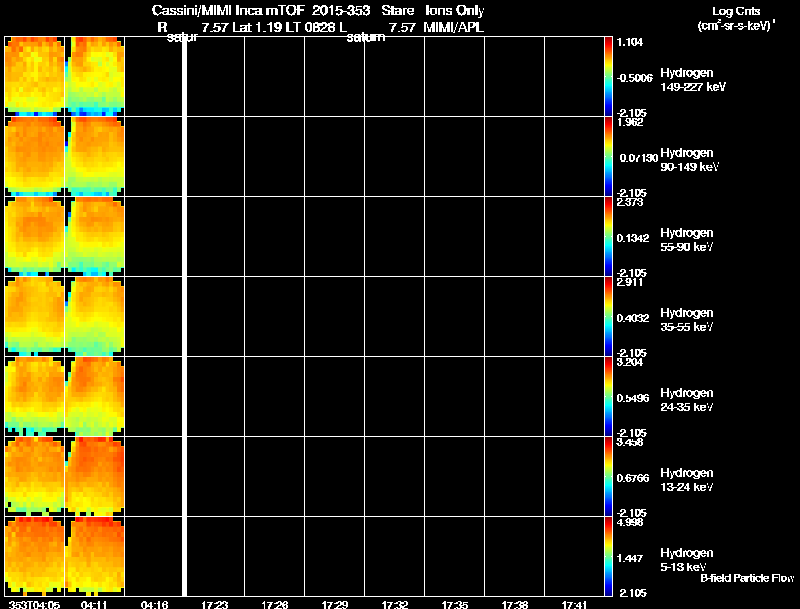Click the '17:35' time axis label
This screenshot has height=609, width=800.
pos(455,604)
